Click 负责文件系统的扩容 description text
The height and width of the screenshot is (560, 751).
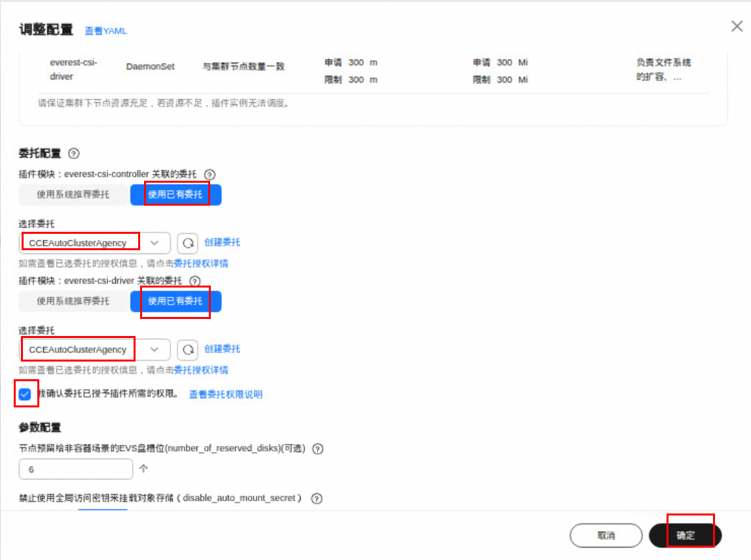663,69
